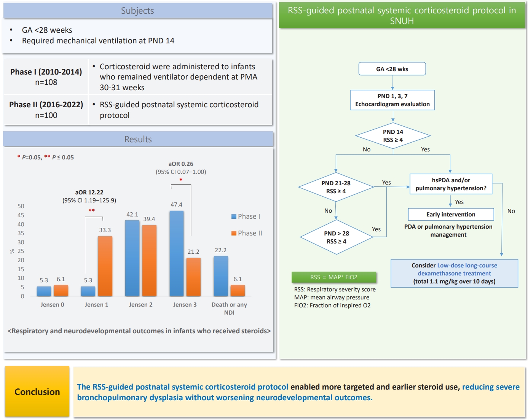This screenshot has width=528, height=420.
Task: Select the Results header bar
Action: [138, 139]
